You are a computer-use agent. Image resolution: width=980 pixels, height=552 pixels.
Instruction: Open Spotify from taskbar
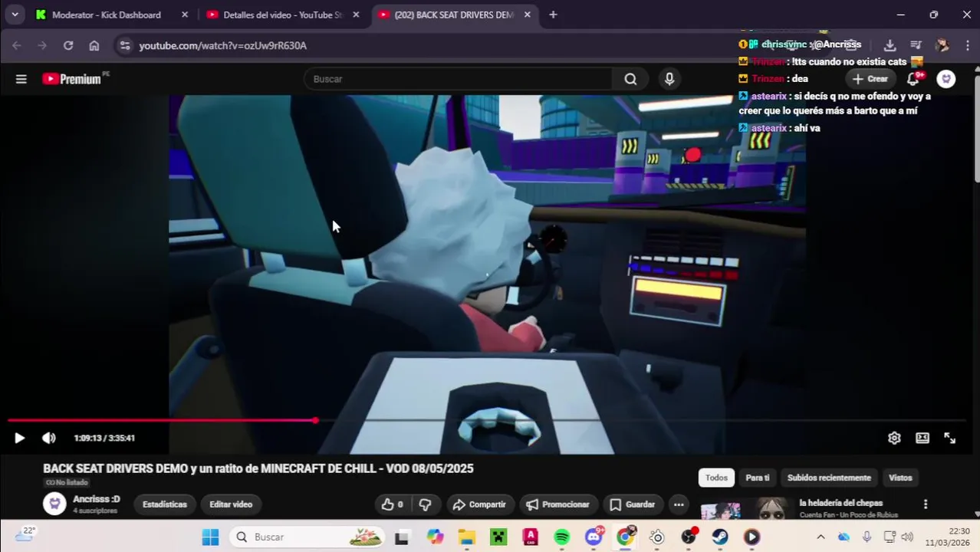tap(562, 537)
